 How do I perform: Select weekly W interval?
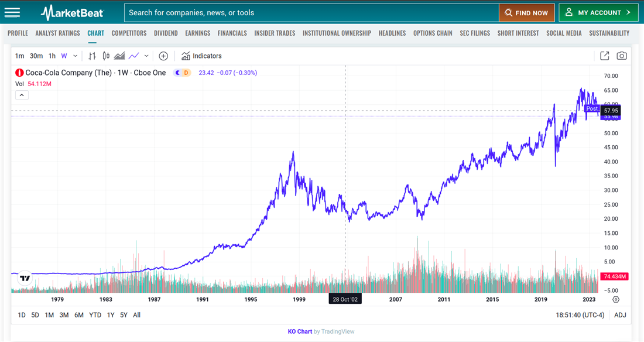tap(64, 56)
